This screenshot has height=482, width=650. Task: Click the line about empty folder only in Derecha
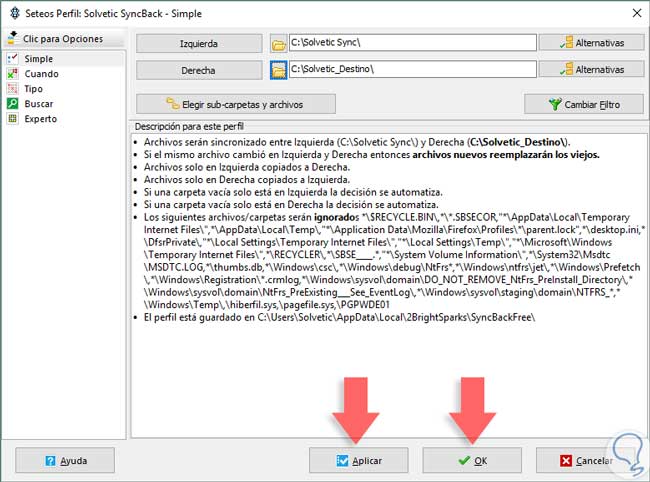(x=291, y=205)
